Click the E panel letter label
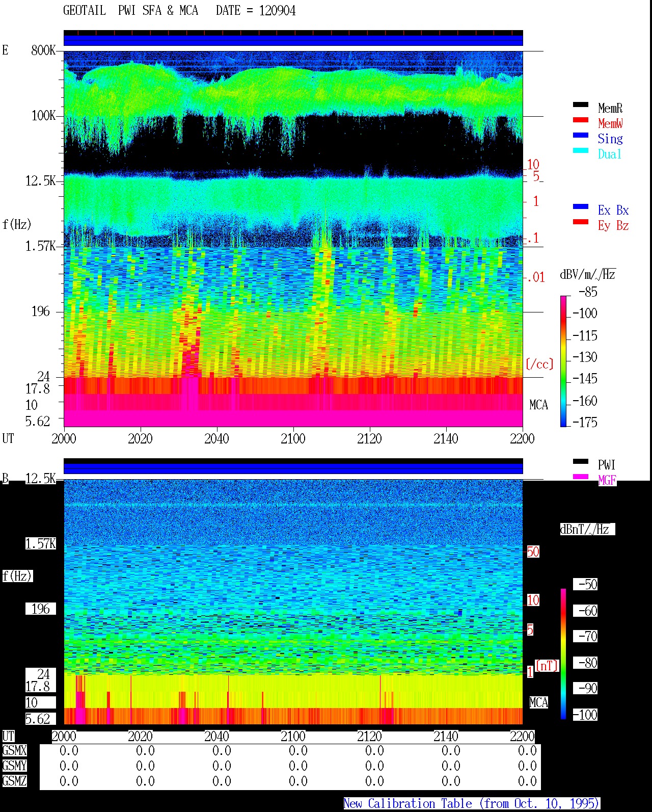Viewport: 652px width, 812px height. click(5, 50)
